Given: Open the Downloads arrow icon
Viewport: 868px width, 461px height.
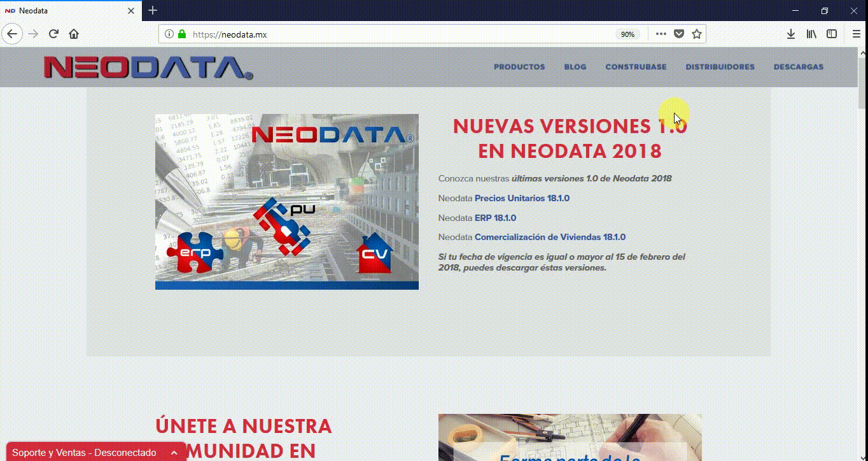Looking at the screenshot, I should click(x=791, y=34).
